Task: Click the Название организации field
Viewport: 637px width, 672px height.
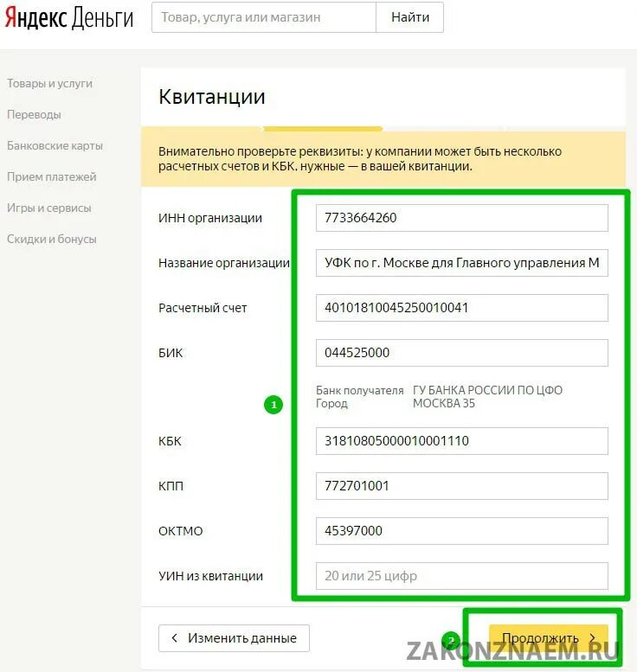Action: 462,263
